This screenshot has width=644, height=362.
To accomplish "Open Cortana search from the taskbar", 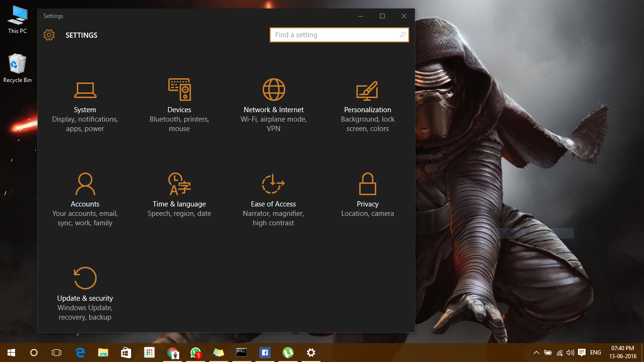I will pos(34,353).
